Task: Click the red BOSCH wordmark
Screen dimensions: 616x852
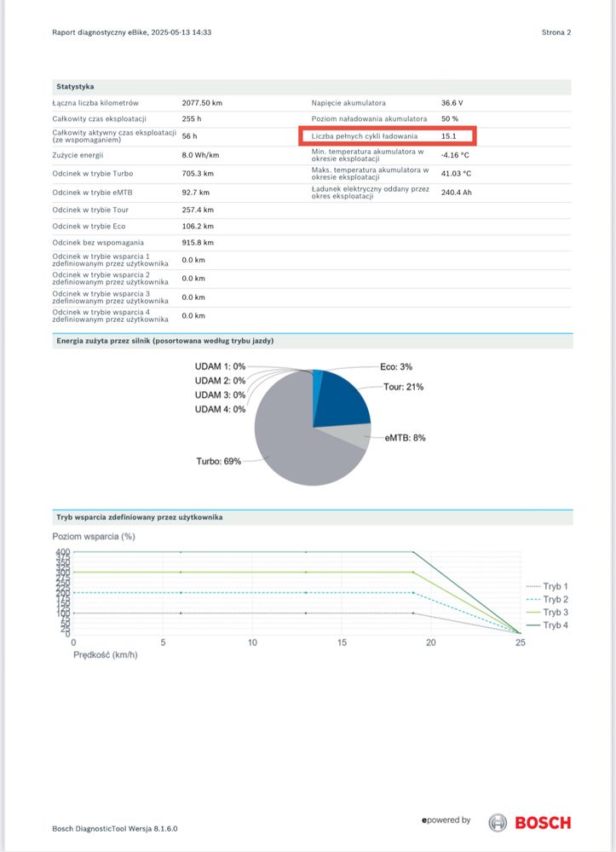Action: click(543, 823)
